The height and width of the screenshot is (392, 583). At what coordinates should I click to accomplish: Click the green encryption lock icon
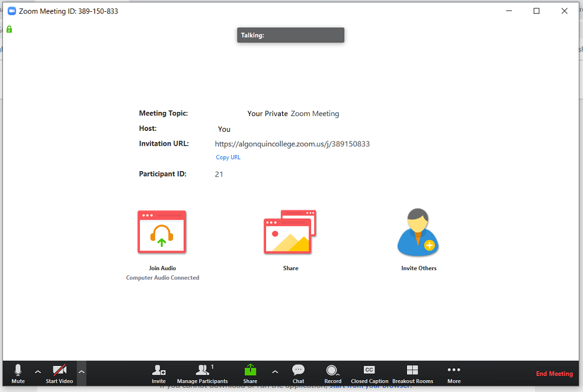(10, 28)
